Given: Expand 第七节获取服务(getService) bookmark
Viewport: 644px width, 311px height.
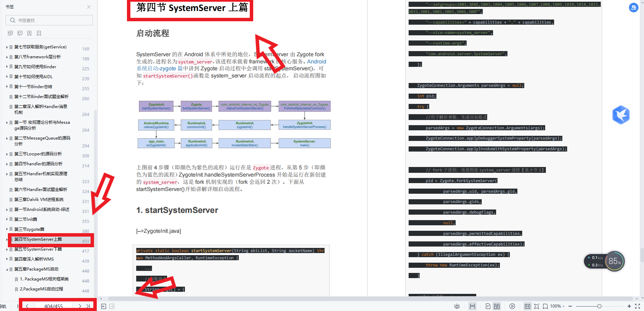Looking at the screenshot, I should 7,47.
